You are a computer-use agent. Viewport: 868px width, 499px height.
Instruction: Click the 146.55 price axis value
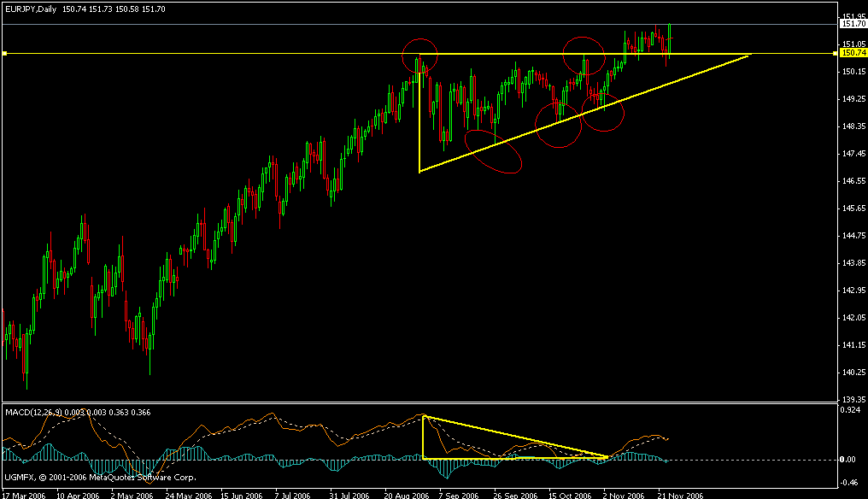854,180
